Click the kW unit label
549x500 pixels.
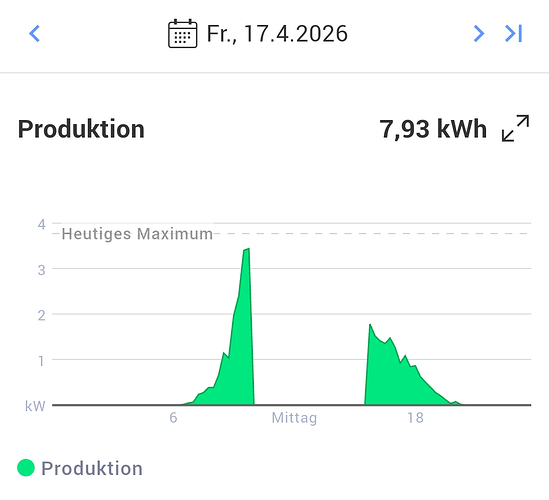point(35,406)
